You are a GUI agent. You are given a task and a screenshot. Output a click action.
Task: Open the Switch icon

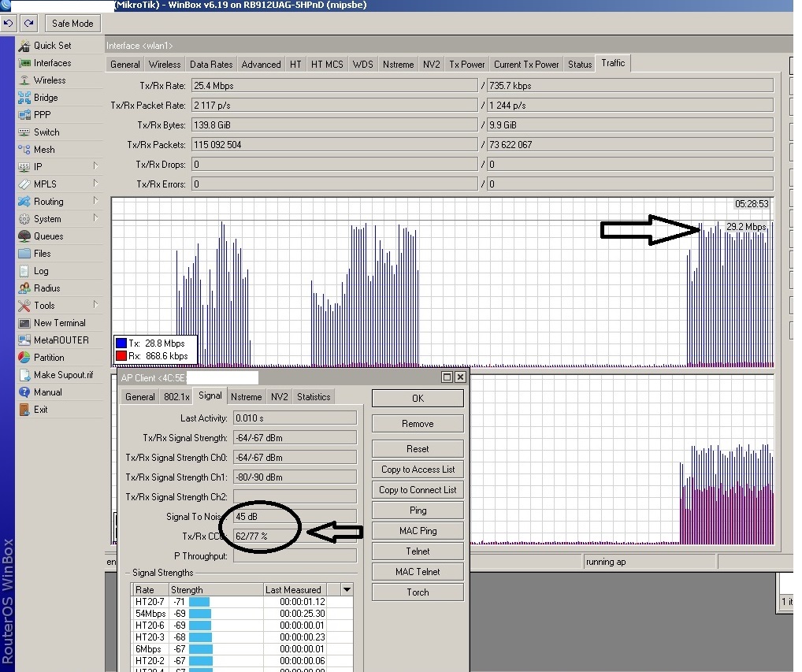(x=24, y=132)
